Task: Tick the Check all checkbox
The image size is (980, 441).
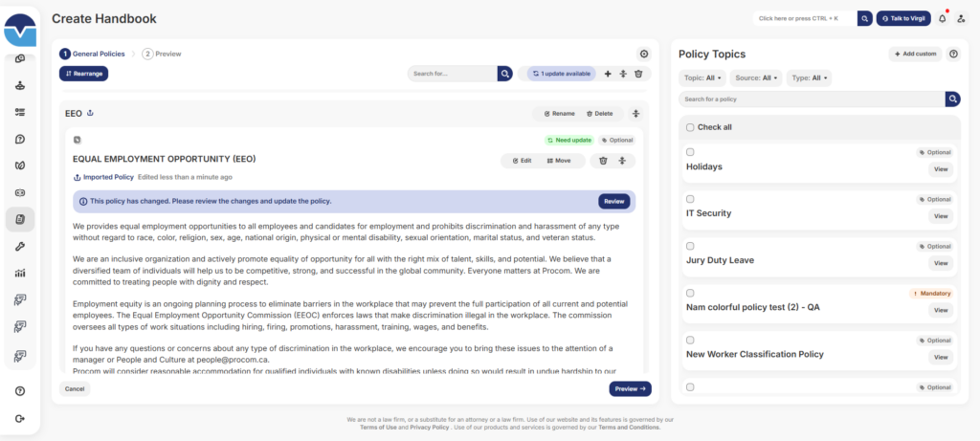Action: [x=690, y=127]
